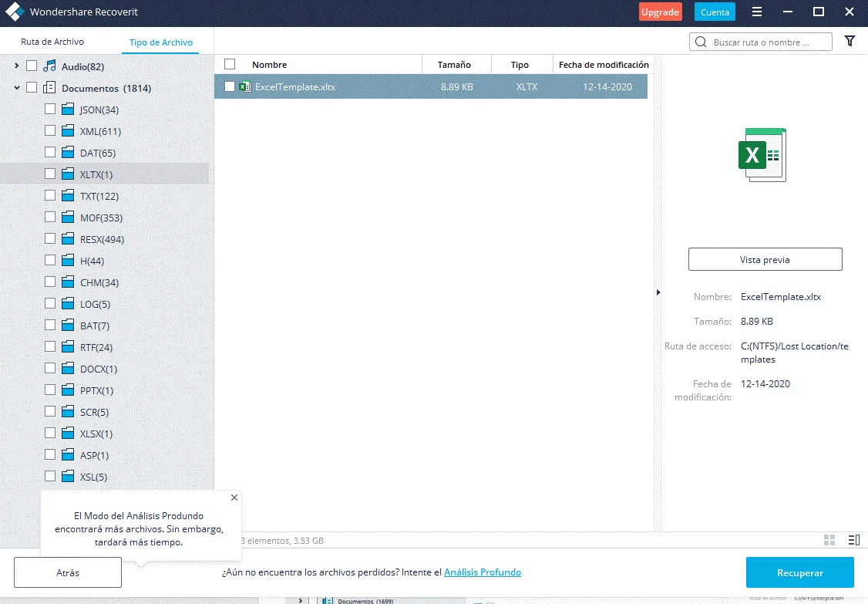Click the PPTX folder icon
The width and height of the screenshot is (868, 604).
pyautogui.click(x=68, y=390)
